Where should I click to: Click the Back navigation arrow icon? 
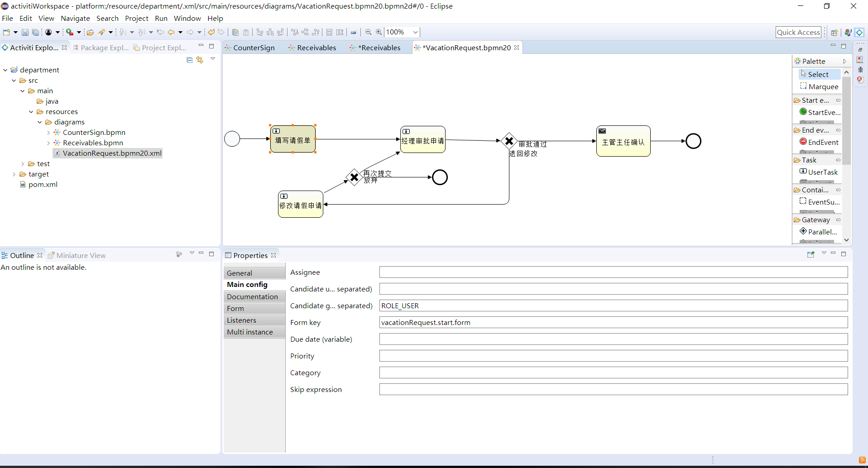[x=171, y=32]
